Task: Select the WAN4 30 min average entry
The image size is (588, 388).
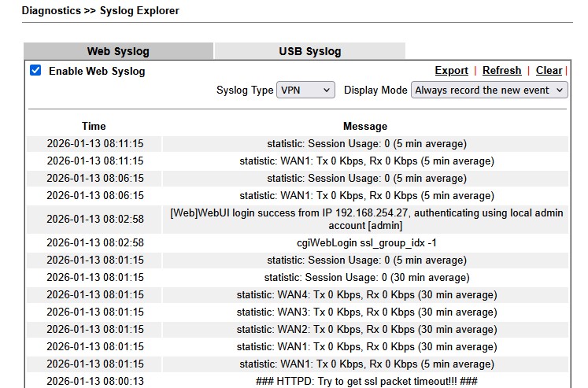Action: coord(367,295)
